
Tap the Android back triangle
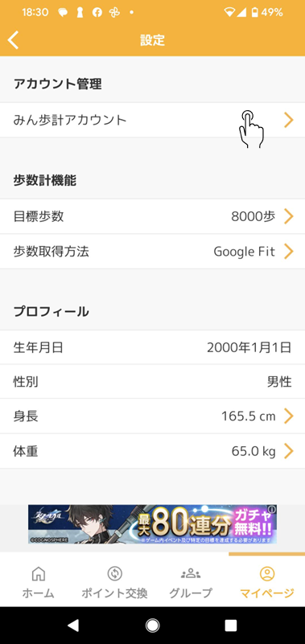click(x=73, y=626)
